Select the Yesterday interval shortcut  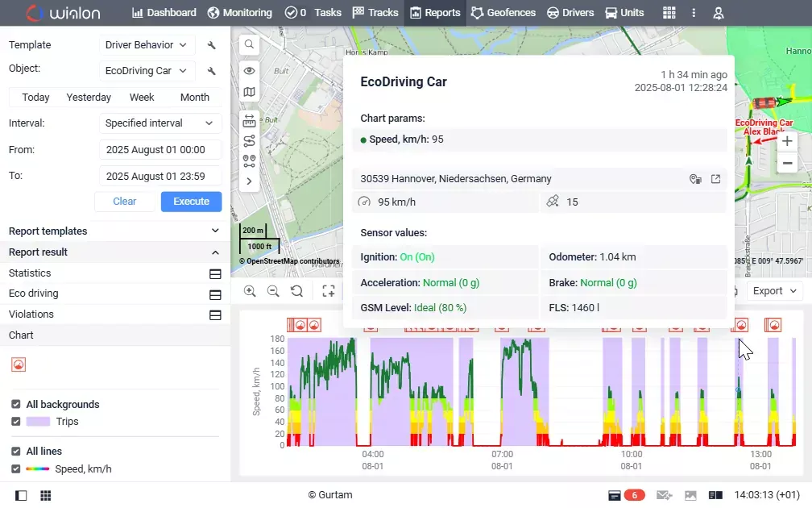pos(89,98)
